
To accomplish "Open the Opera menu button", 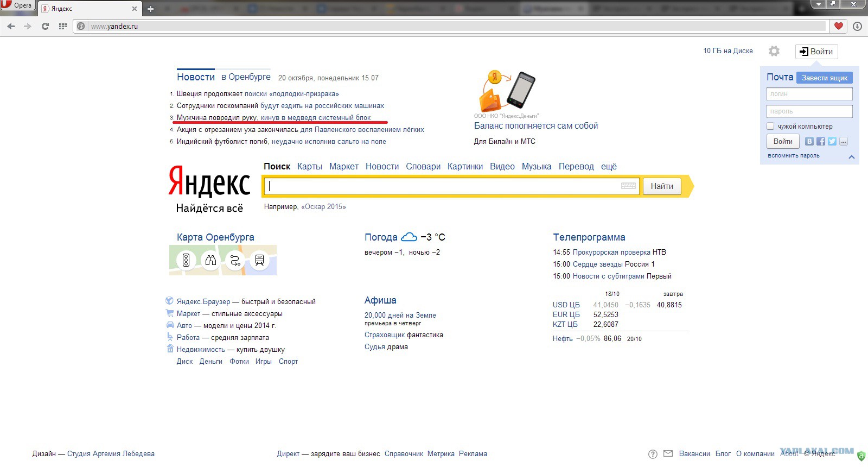I will point(18,5).
